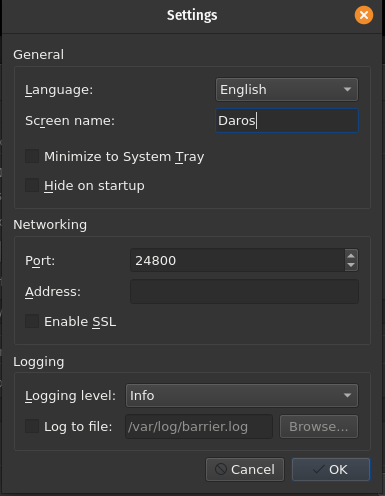Screen dimensions: 385x496
Task: Click the Language label text
Action: click(x=59, y=90)
